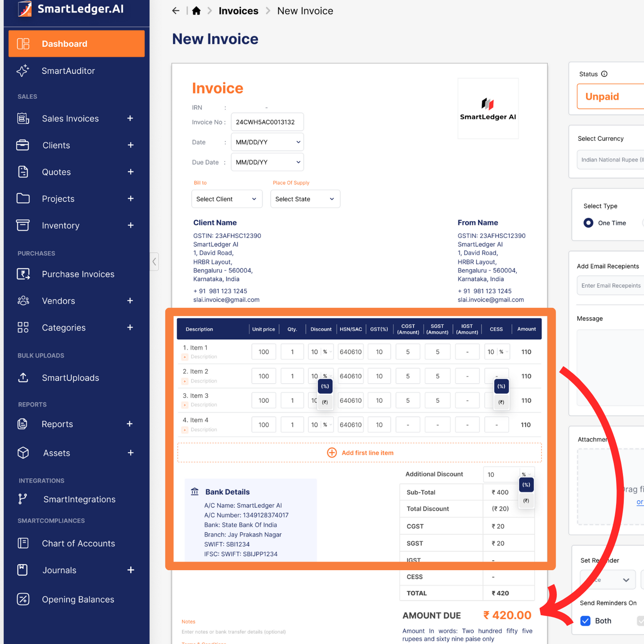
Task: Click the Status info icon
Action: point(604,74)
